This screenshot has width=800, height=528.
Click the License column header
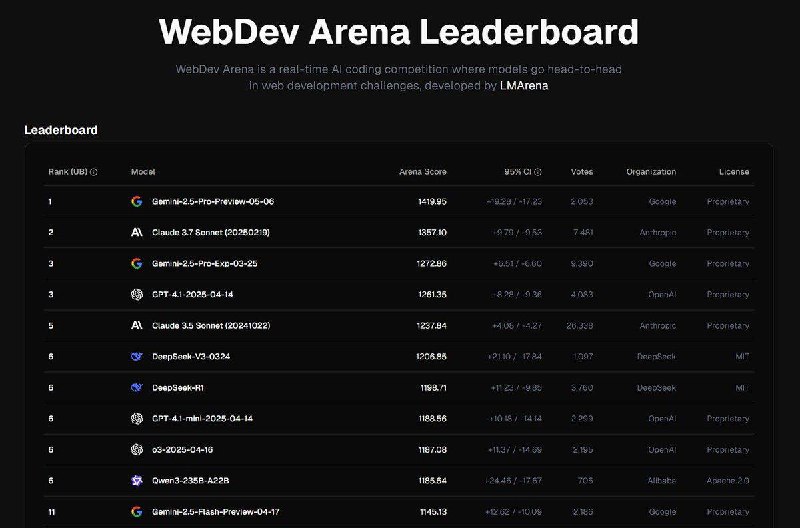(x=734, y=172)
